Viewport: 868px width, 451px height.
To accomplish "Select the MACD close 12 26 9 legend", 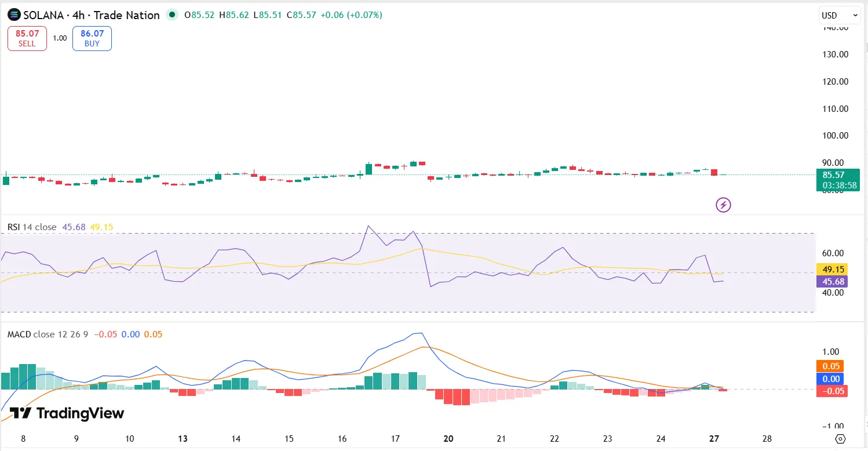I will tap(48, 334).
